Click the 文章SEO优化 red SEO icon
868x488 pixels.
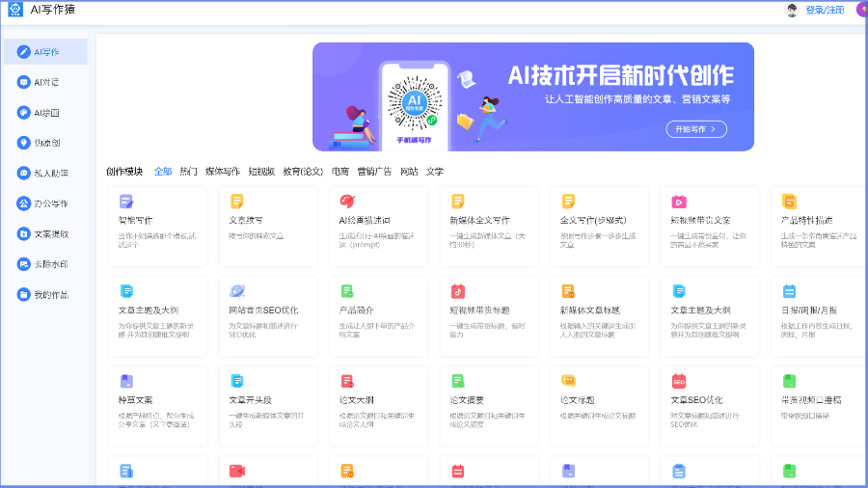pos(679,381)
